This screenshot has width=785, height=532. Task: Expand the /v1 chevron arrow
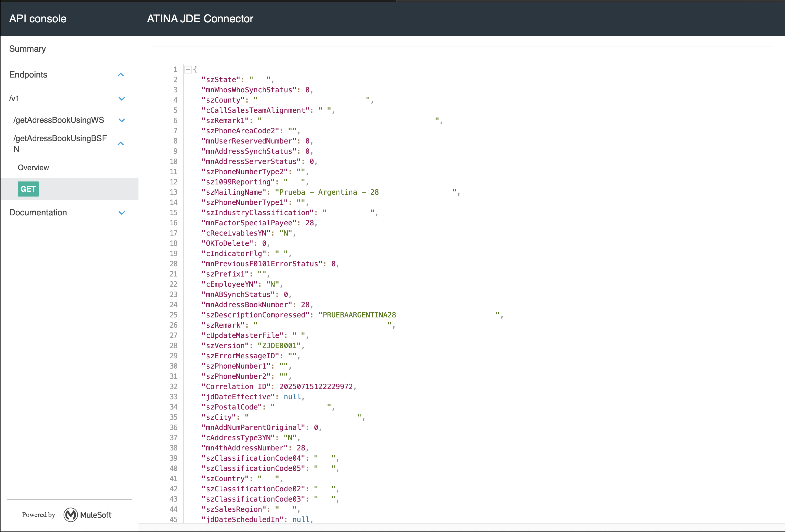click(x=121, y=99)
